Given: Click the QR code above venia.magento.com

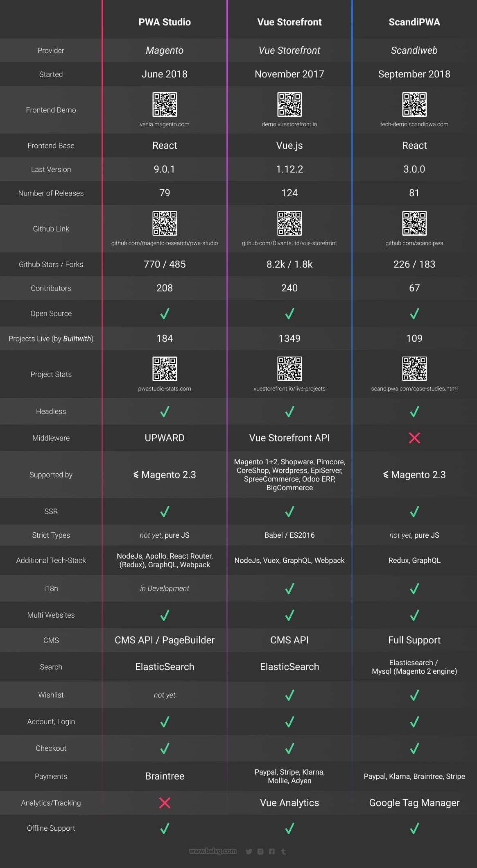Looking at the screenshot, I should tap(165, 105).
